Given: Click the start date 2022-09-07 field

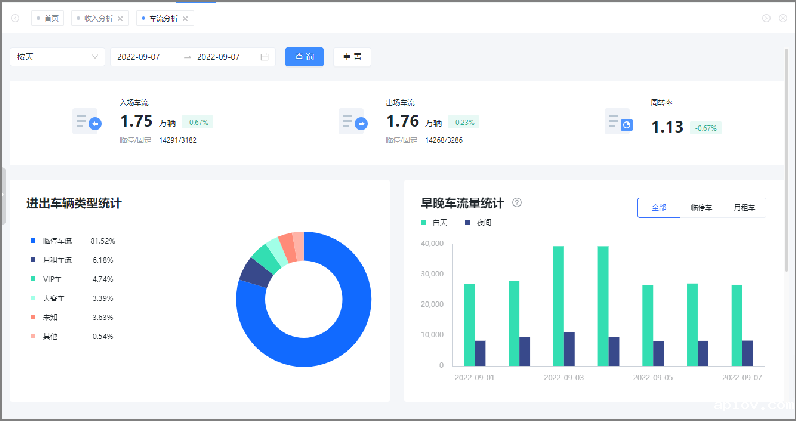Looking at the screenshot, I should coord(145,57).
